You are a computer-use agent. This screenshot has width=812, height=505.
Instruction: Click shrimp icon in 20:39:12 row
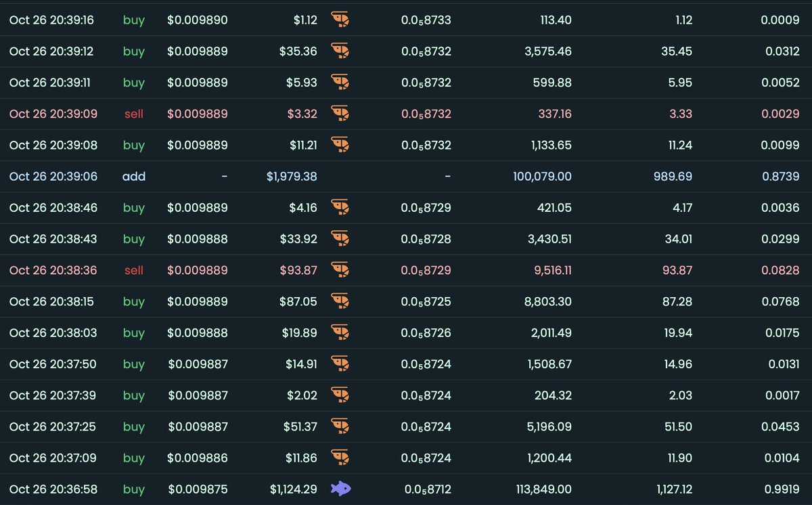tap(340, 51)
